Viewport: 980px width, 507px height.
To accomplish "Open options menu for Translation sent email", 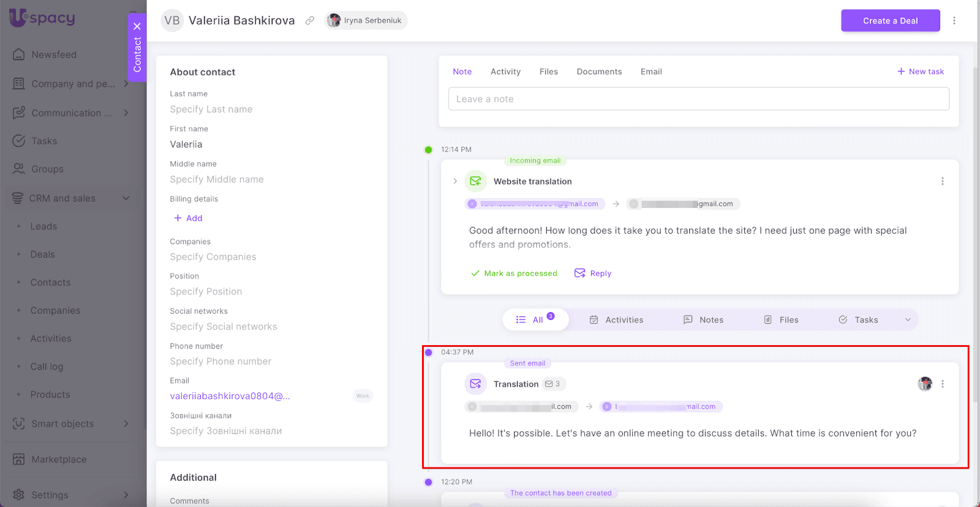I will coord(942,384).
